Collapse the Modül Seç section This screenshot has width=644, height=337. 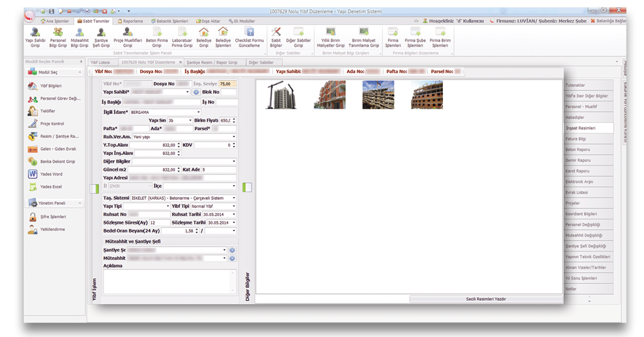80,72
